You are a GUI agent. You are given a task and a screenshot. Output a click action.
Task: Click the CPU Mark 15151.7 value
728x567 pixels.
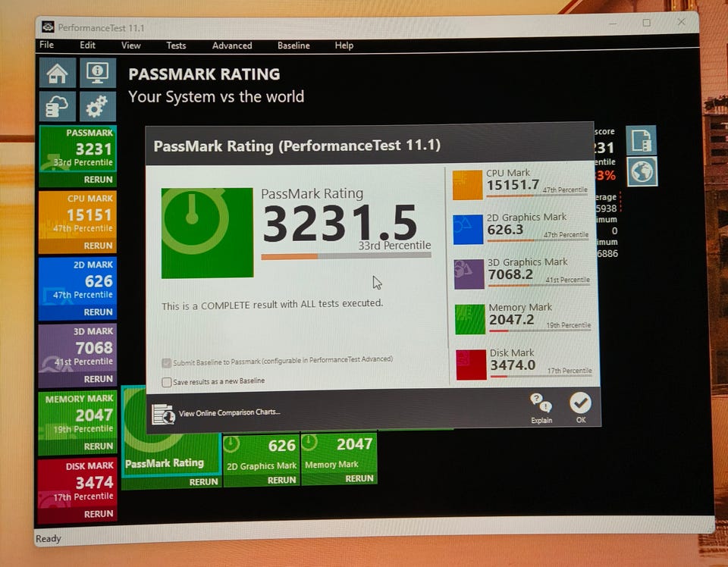point(513,185)
